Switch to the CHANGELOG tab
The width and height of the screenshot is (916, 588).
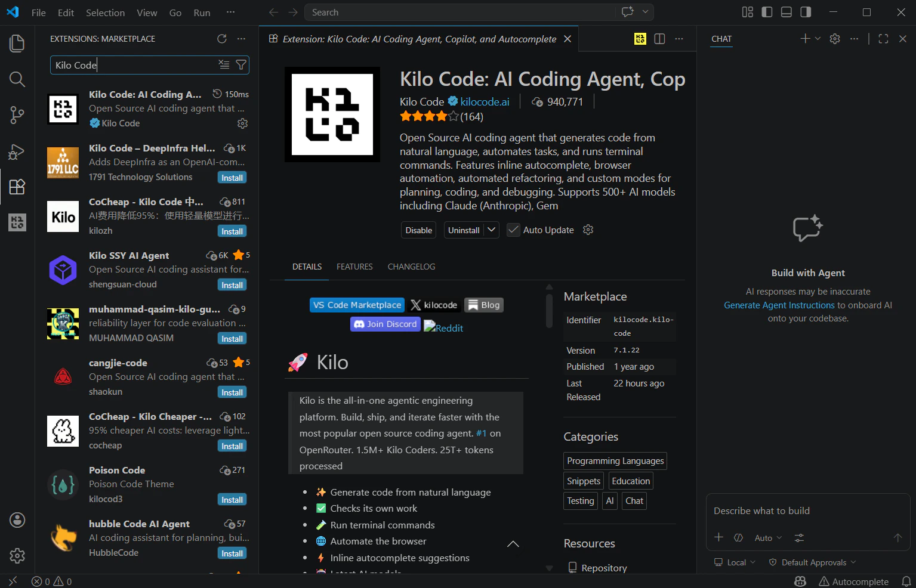tap(411, 267)
